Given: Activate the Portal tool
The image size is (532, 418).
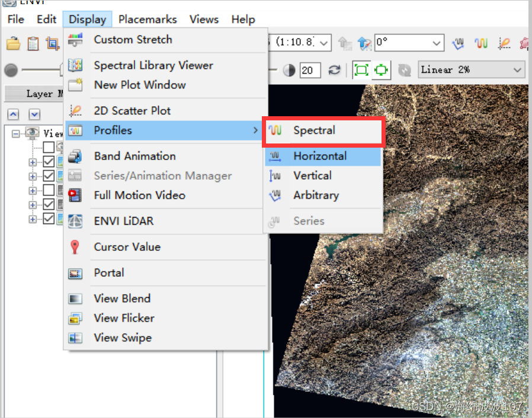Looking at the screenshot, I should pos(165,273).
